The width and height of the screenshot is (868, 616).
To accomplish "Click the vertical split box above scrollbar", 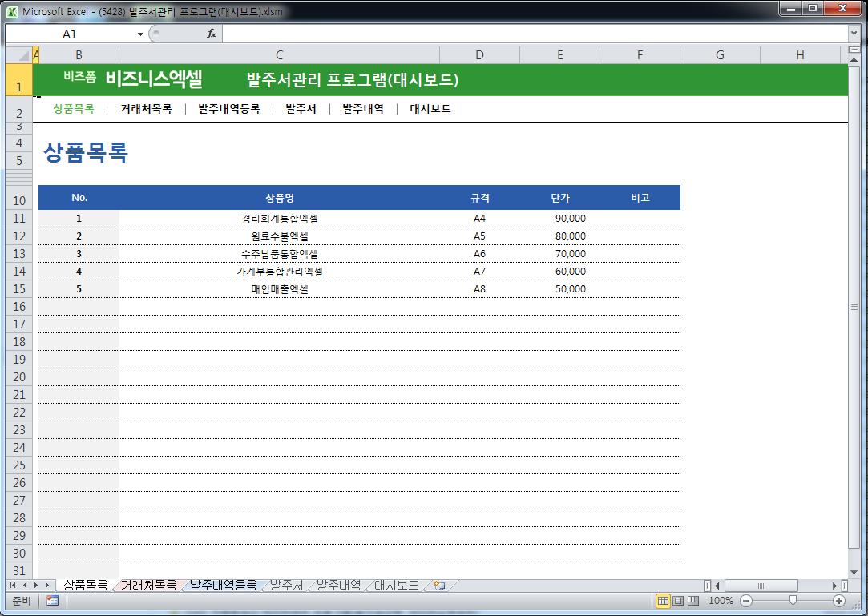I will [x=854, y=50].
